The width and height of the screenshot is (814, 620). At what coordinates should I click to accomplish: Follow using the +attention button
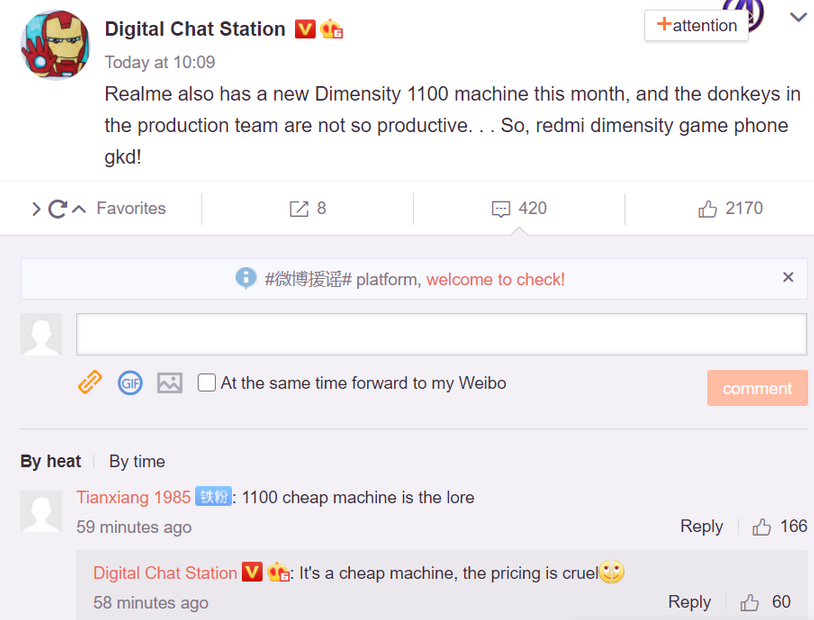[x=697, y=25]
